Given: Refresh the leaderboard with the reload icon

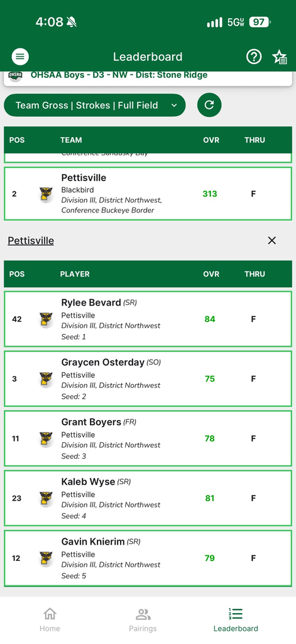Looking at the screenshot, I should tap(209, 105).
